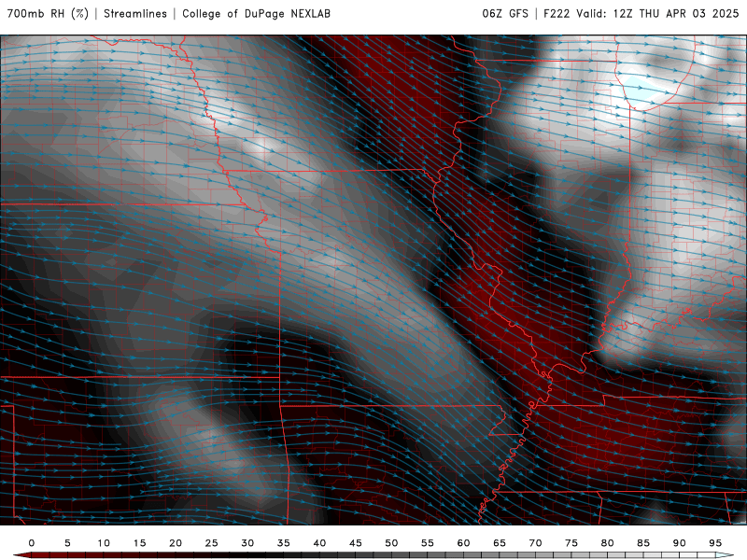Click the "700mb RH (%)" title text

(x=49, y=13)
